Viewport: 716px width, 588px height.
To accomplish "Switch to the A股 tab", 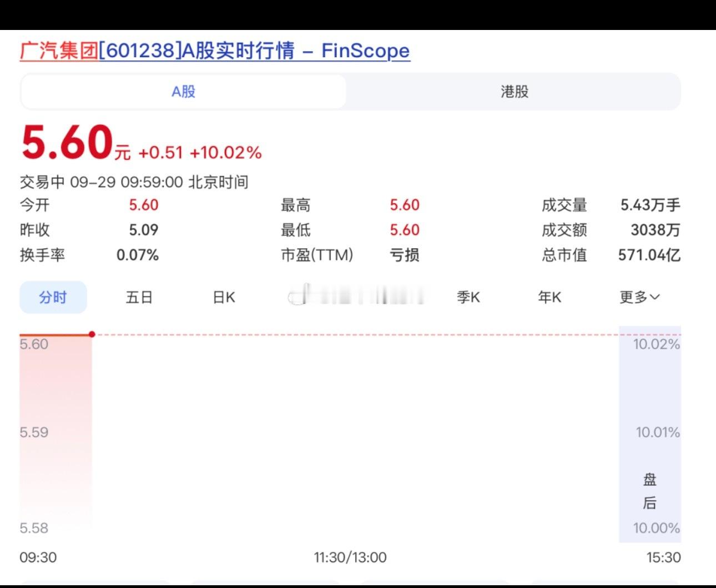I will pos(184,92).
